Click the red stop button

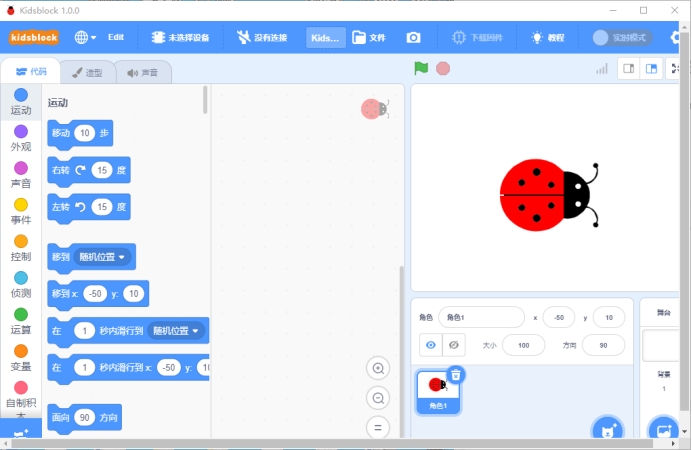[x=443, y=68]
